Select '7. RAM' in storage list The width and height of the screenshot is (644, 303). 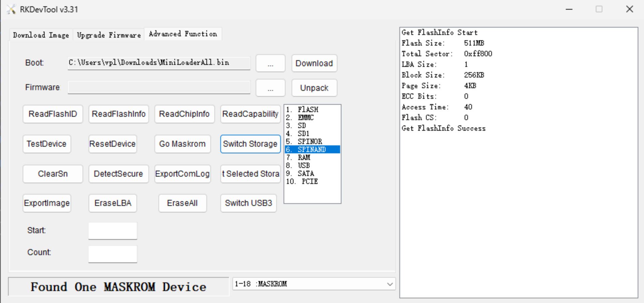click(312, 157)
